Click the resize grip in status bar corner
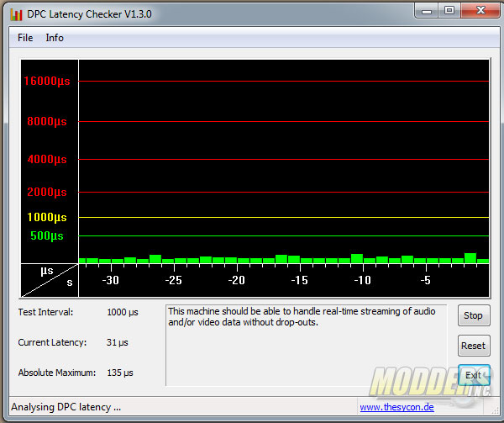Viewport: 504px width, 423px height. pyautogui.click(x=495, y=410)
